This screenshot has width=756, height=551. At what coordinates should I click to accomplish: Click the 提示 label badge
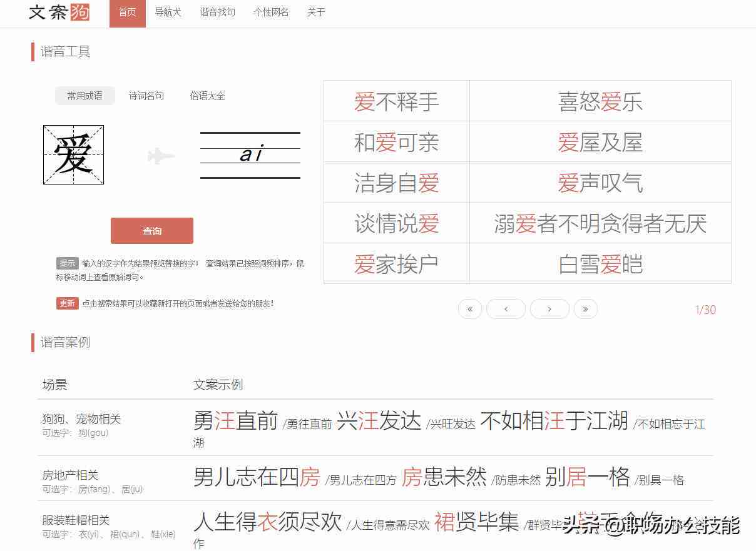pos(67,263)
